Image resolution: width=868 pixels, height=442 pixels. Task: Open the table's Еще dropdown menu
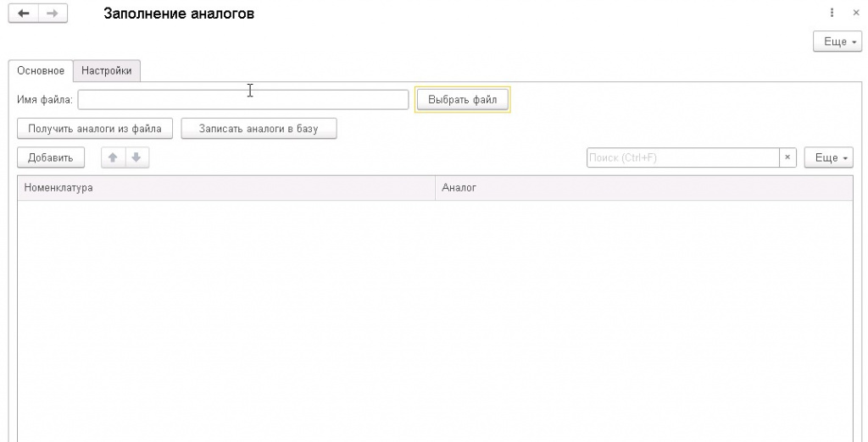(x=827, y=158)
